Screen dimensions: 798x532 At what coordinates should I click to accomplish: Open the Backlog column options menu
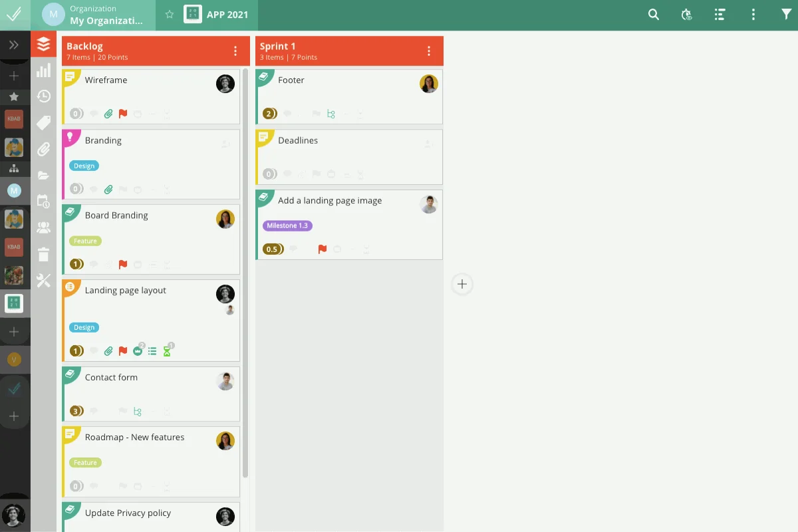point(235,51)
